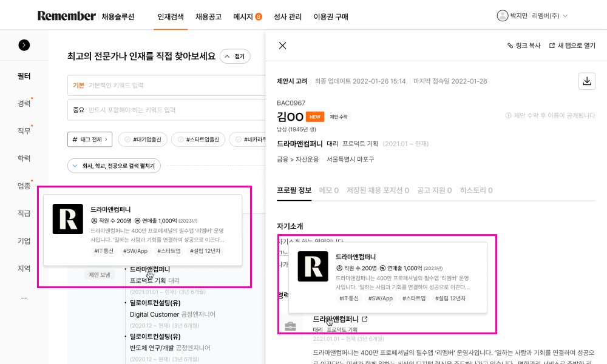Click the 제안 수락 badge
The height and width of the screenshot is (364, 607).
click(x=339, y=117)
